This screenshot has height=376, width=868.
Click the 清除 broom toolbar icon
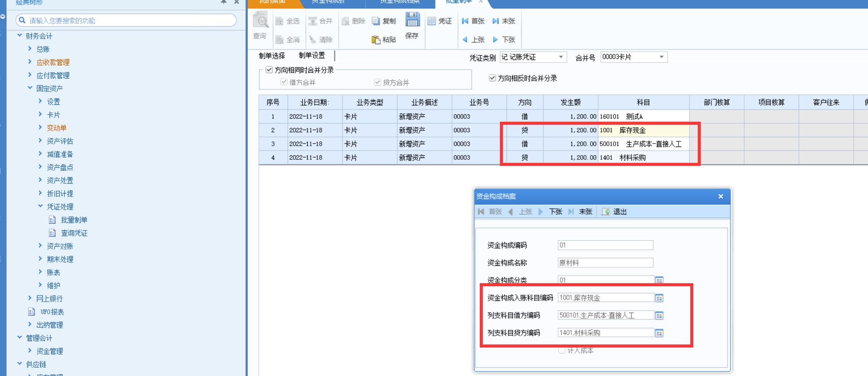pyautogui.click(x=313, y=40)
